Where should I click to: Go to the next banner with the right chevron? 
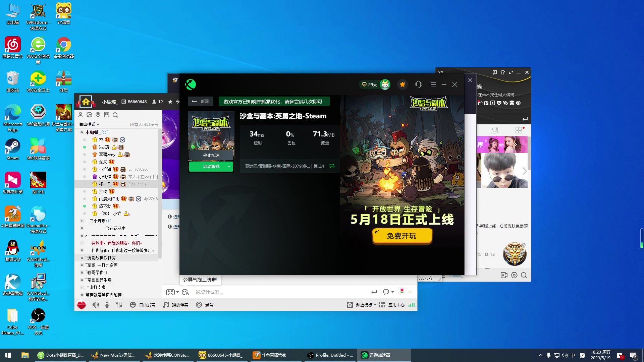pos(525,171)
